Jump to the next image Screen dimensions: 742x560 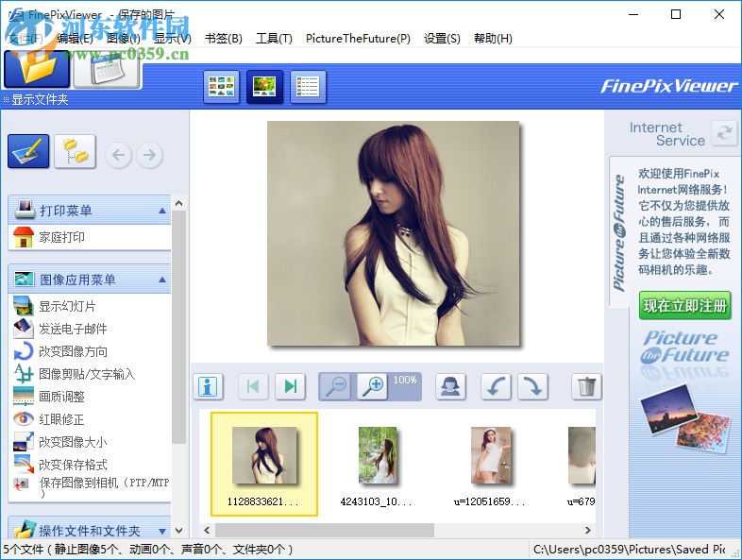point(290,386)
